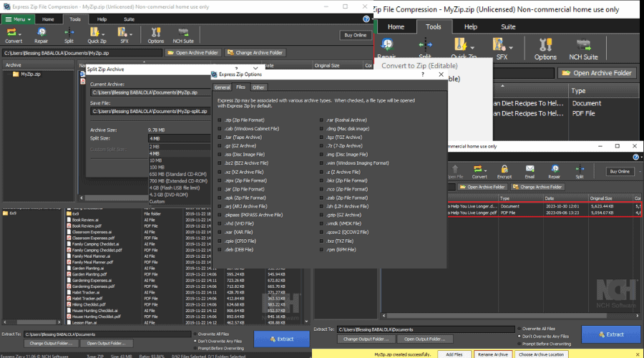Image resolution: width=644 pixels, height=358 pixels.
Task: Click Rename Archive on the yellow success bar
Action: (493, 354)
